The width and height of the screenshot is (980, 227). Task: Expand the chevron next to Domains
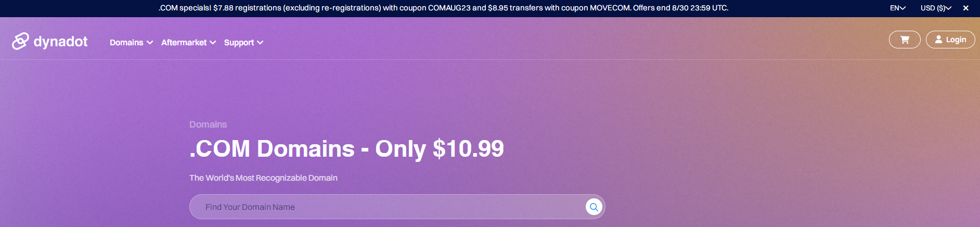point(150,43)
